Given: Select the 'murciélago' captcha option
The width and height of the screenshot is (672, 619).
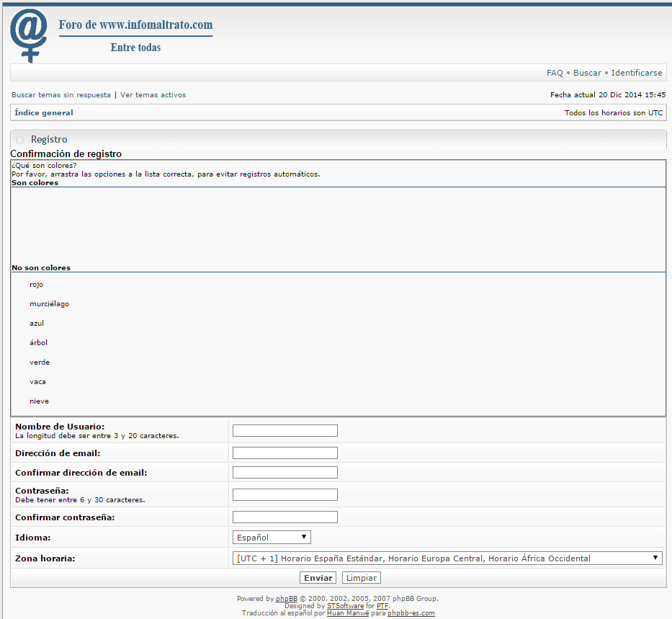Looking at the screenshot, I should [50, 304].
